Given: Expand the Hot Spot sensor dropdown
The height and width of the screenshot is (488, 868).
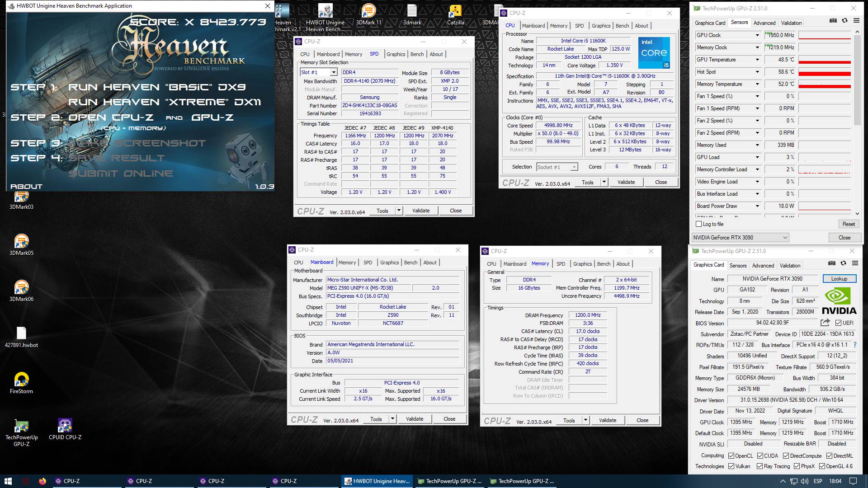Looking at the screenshot, I should click(757, 72).
